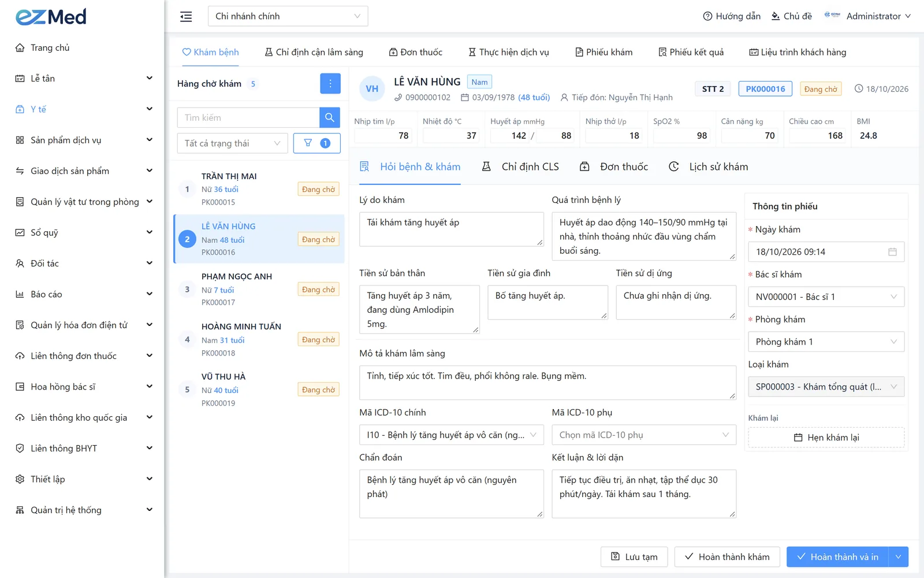Open Đơn thuốc sub-tab with medicine icon
This screenshot has width=924, height=578.
614,167
